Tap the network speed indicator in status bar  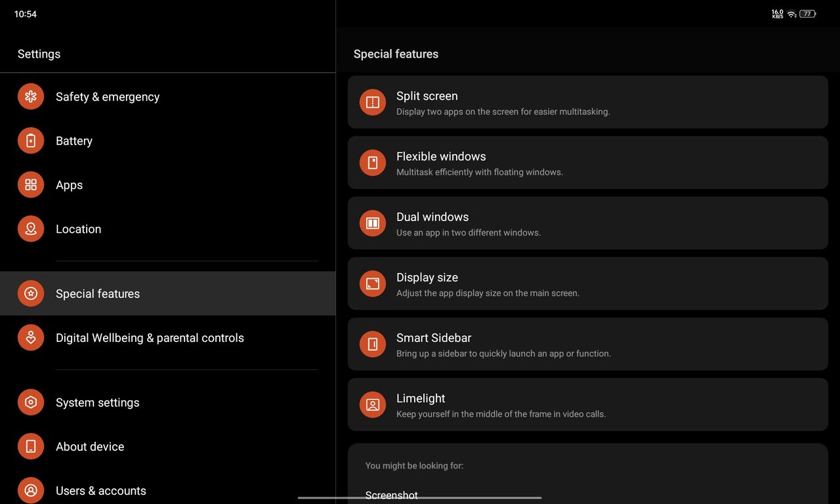tap(778, 14)
